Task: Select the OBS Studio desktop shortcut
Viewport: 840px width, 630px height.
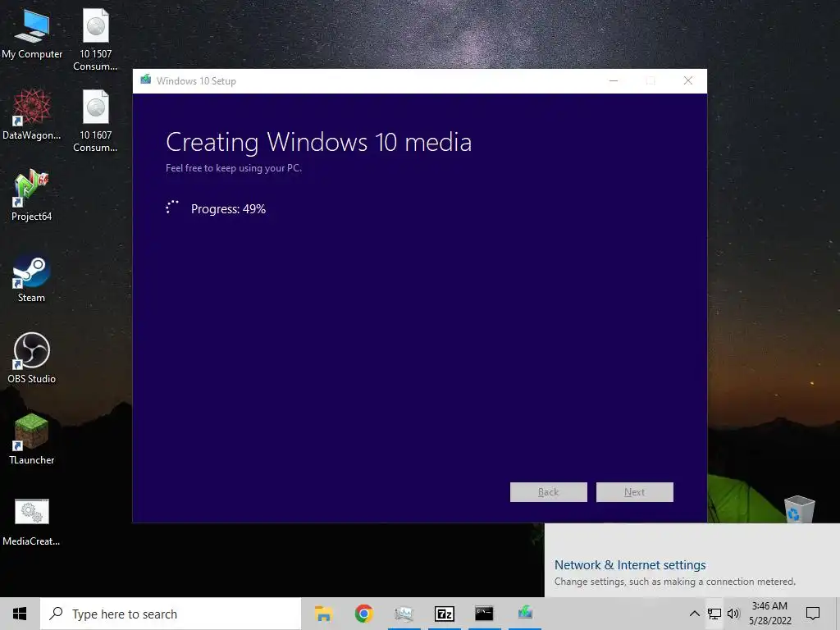Action: point(32,358)
